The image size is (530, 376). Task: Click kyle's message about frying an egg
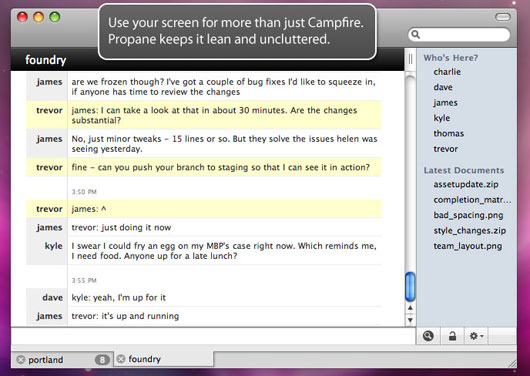224,251
